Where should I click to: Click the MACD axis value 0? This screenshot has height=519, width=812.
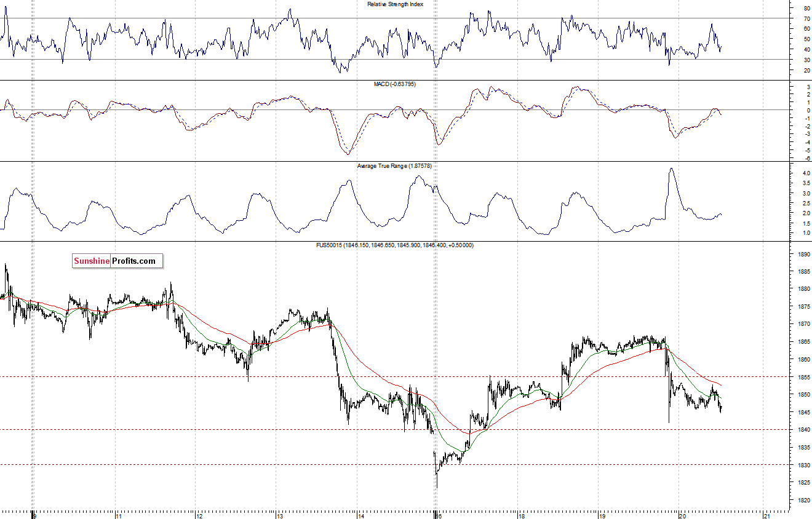(x=808, y=111)
